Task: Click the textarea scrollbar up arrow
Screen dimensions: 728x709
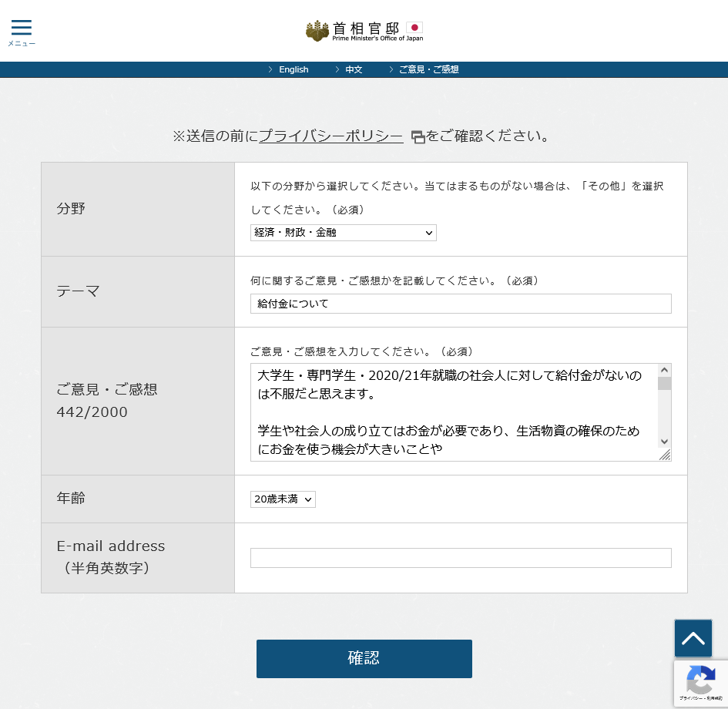Action: tap(664, 370)
